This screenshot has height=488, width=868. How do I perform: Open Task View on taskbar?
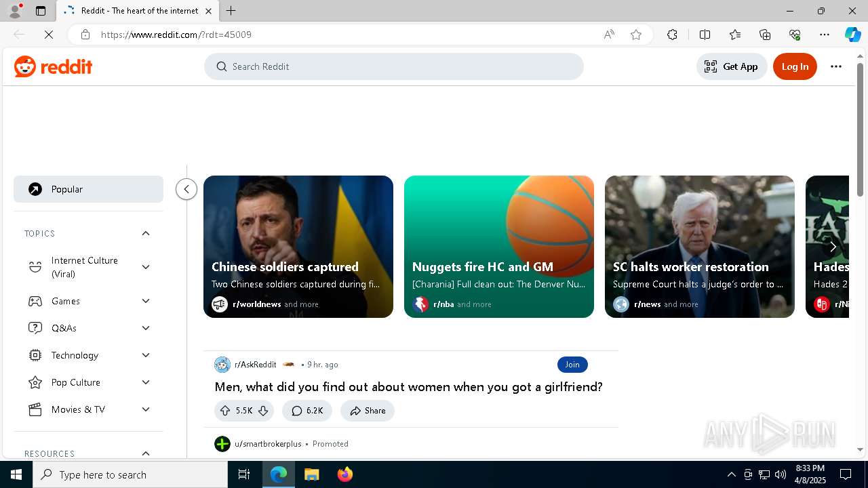point(244,474)
